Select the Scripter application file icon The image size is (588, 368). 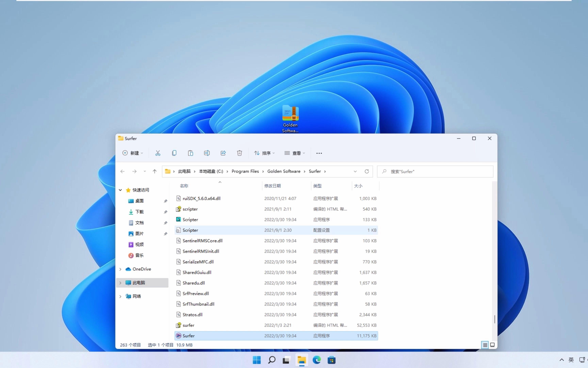point(178,220)
